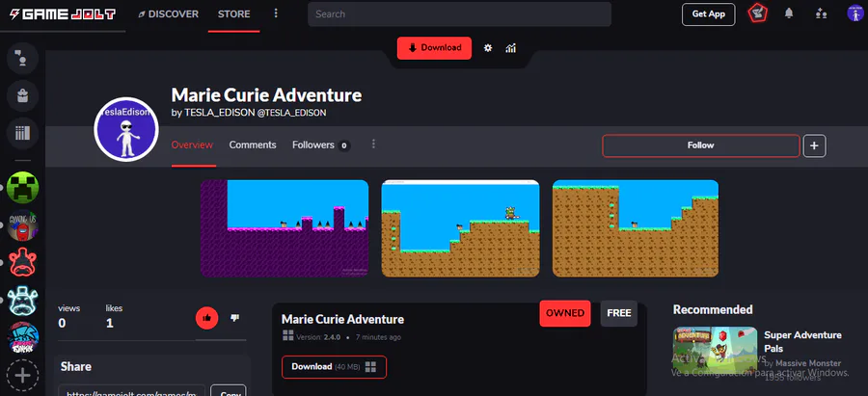This screenshot has width=868, height=396.
Task: Click the Follow button
Action: tap(701, 145)
